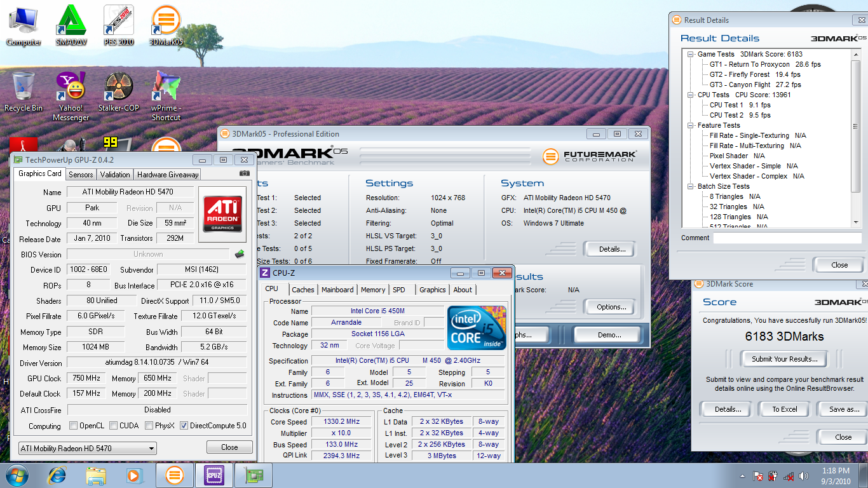Viewport: 868px width, 488px height.
Task: Click Details under System in 3DMark05 window
Action: click(x=612, y=249)
